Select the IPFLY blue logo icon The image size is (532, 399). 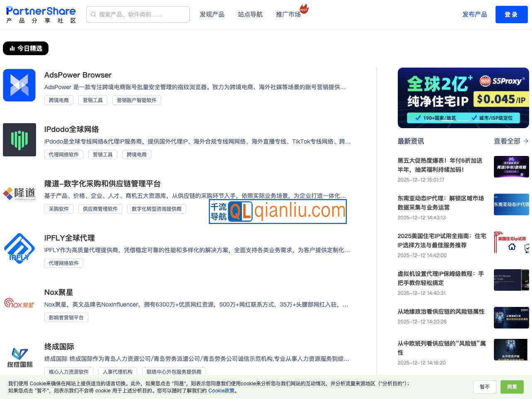pos(19,248)
